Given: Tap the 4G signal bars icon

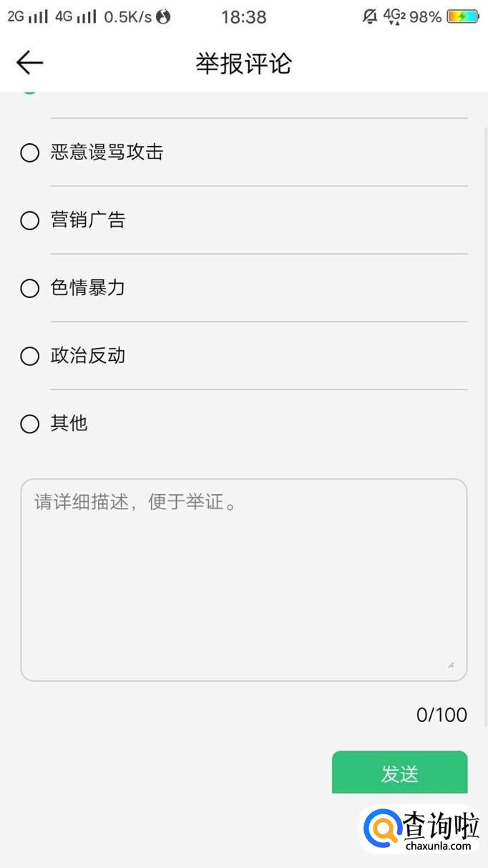Looking at the screenshot, I should [x=76, y=16].
